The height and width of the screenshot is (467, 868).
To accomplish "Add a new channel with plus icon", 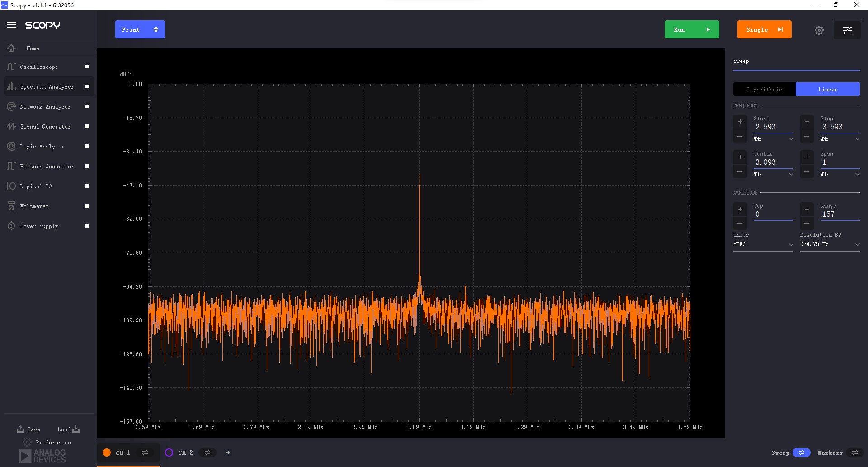I will point(228,453).
